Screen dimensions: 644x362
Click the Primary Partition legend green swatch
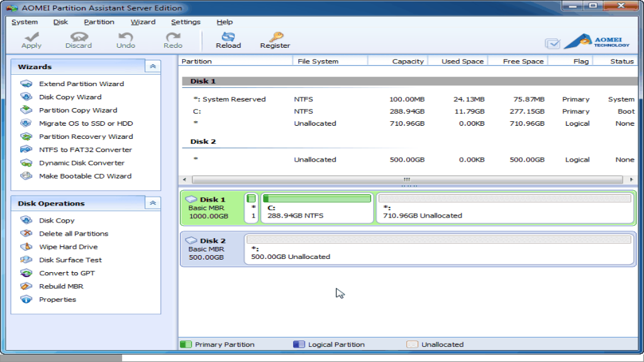(x=186, y=344)
